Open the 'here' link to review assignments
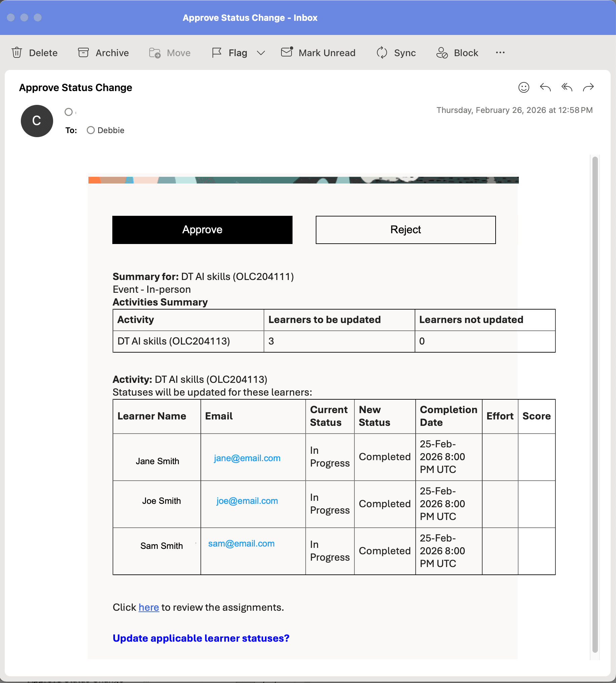The image size is (616, 683). click(x=148, y=607)
